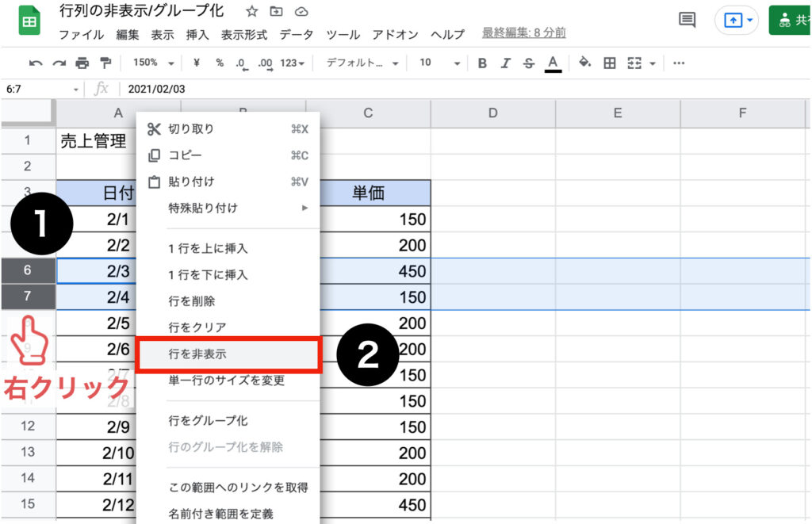The image size is (812, 524).
Task: Open the 編集 menu
Action: coord(128,35)
